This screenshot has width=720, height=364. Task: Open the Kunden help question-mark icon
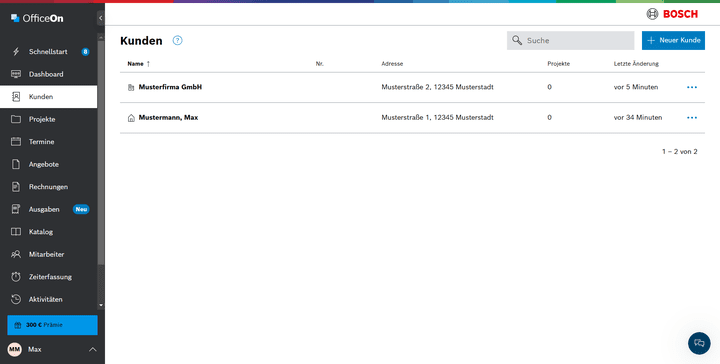(177, 40)
